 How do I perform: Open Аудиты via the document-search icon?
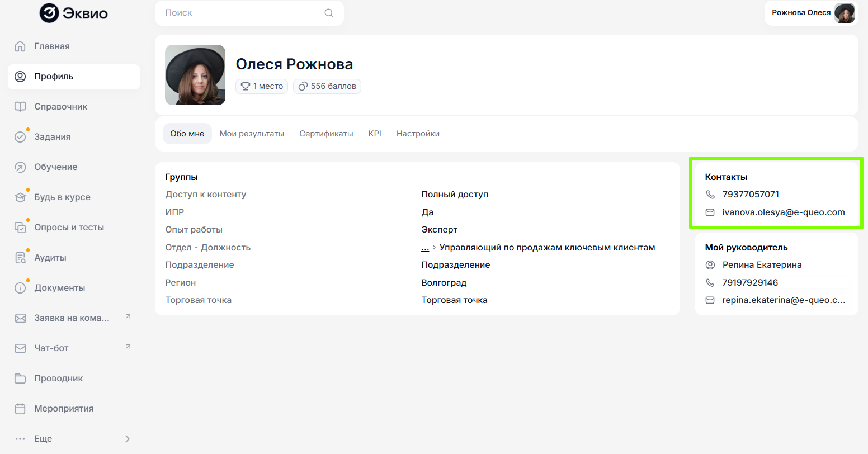tap(20, 258)
